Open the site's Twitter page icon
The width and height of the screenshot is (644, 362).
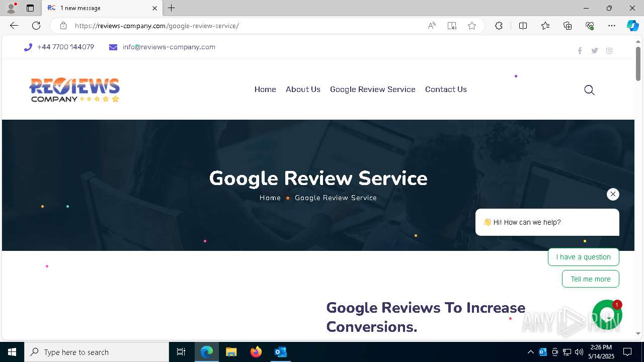coord(595,51)
